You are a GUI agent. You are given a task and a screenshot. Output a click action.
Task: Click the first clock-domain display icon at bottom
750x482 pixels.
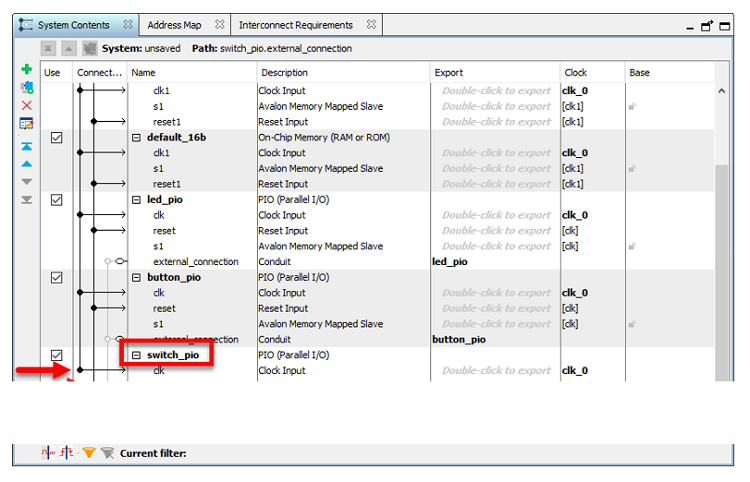48,452
